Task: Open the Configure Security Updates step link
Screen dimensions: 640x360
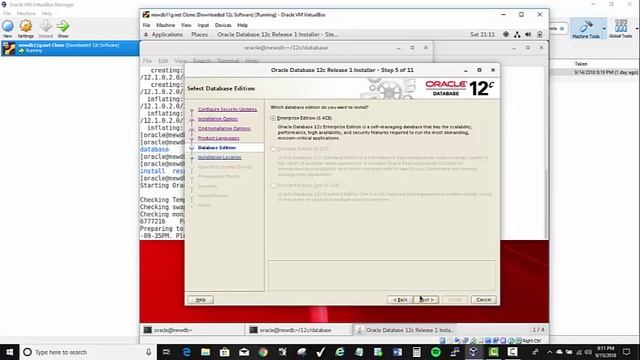Action: pyautogui.click(x=227, y=109)
